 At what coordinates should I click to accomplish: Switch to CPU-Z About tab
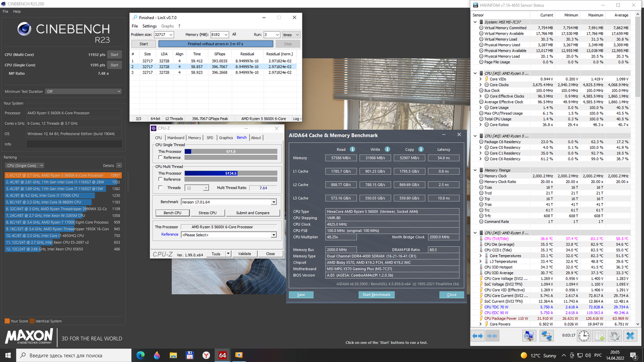pos(256,138)
